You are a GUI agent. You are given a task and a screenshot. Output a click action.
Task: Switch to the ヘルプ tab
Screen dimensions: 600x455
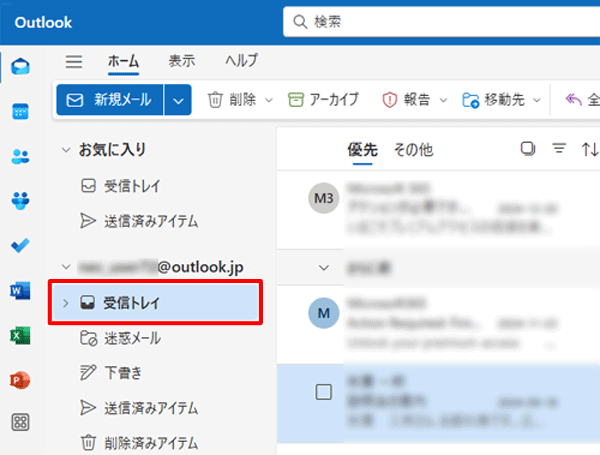point(241,61)
